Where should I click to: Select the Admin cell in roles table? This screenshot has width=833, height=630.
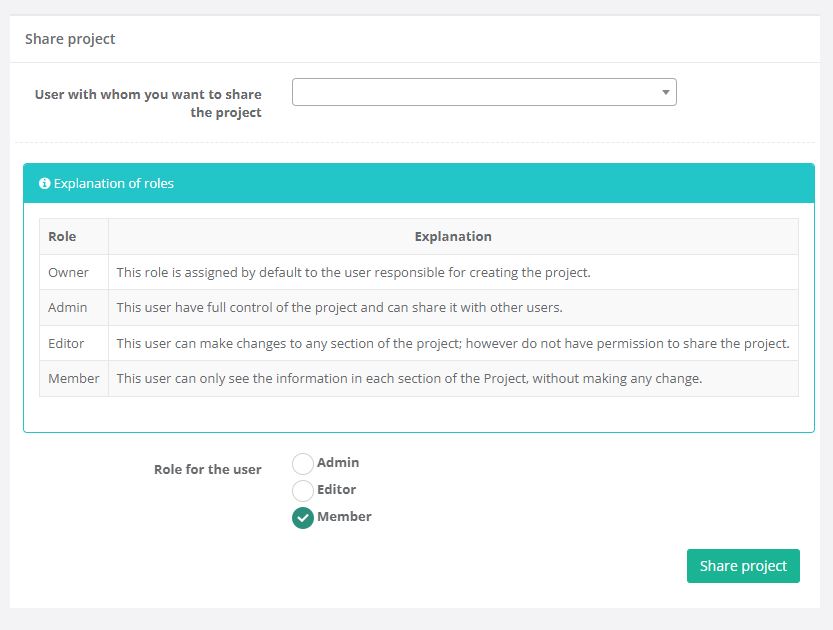[68, 307]
